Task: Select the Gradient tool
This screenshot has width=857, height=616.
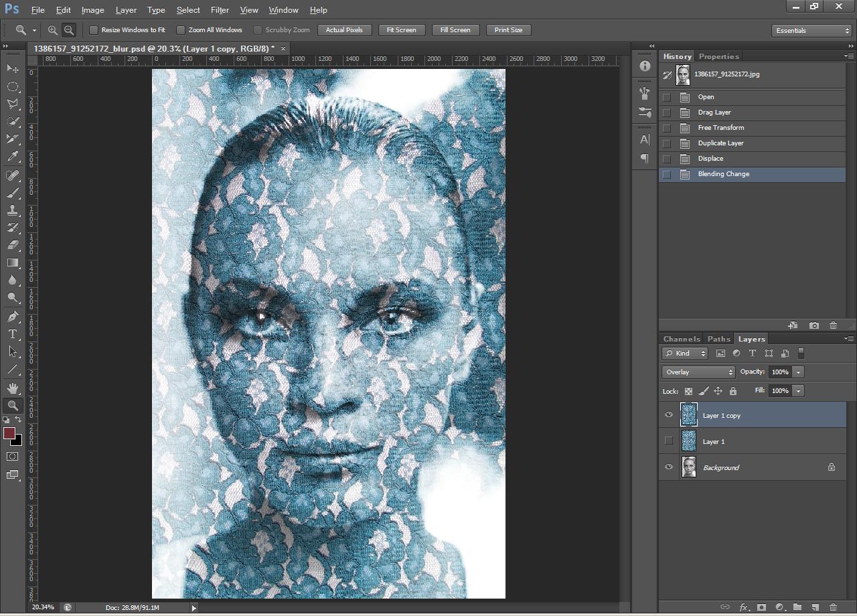Action: coord(11,262)
